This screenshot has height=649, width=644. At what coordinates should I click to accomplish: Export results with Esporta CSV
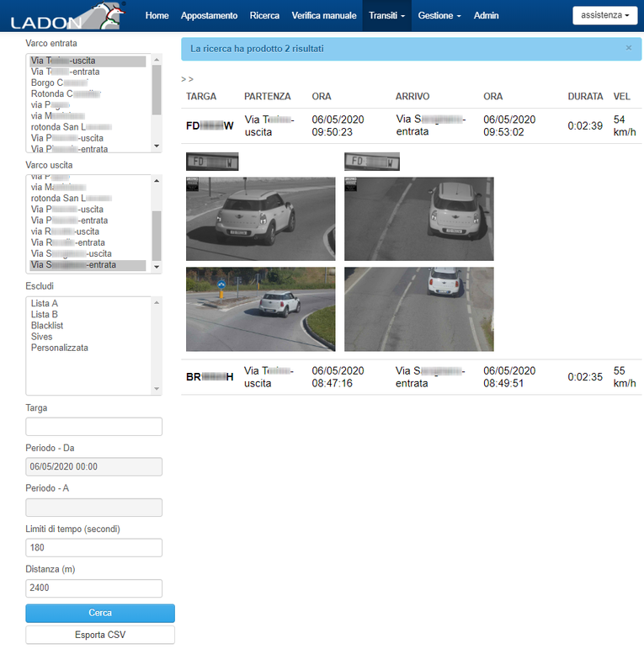coord(100,635)
